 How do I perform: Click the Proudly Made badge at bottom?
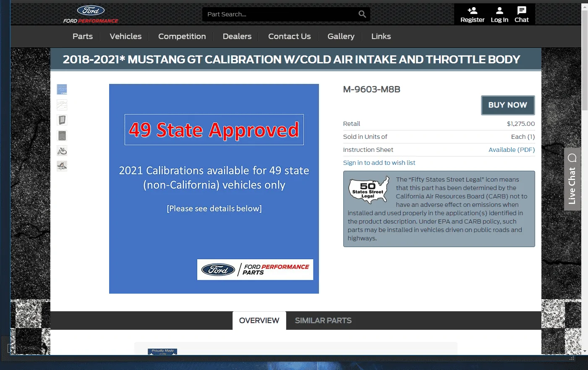pos(162,352)
